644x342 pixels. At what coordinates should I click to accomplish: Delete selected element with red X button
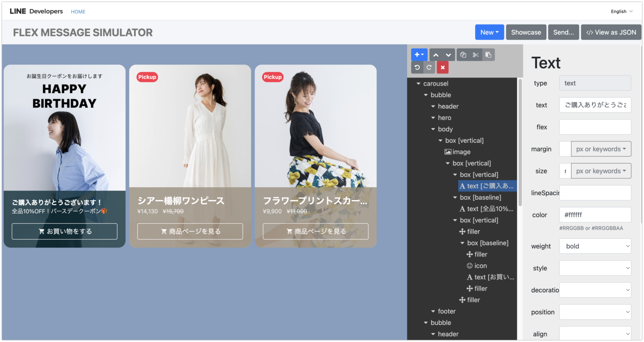(442, 68)
